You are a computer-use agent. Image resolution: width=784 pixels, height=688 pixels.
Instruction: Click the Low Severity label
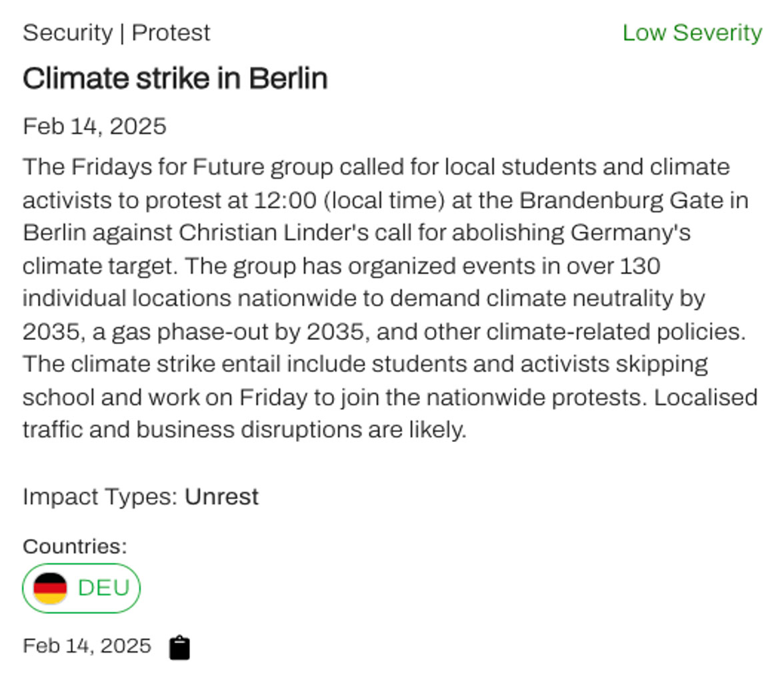click(692, 33)
